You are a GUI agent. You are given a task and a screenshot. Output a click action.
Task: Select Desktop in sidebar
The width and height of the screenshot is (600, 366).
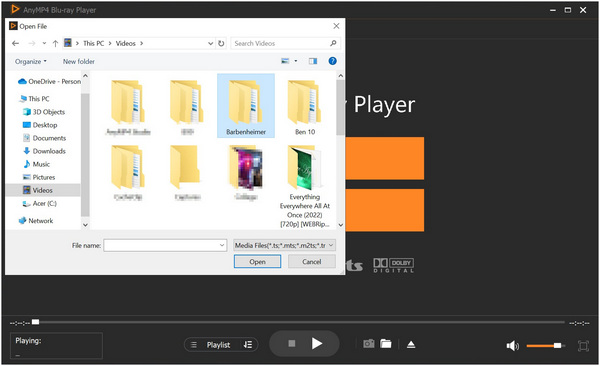40,125
